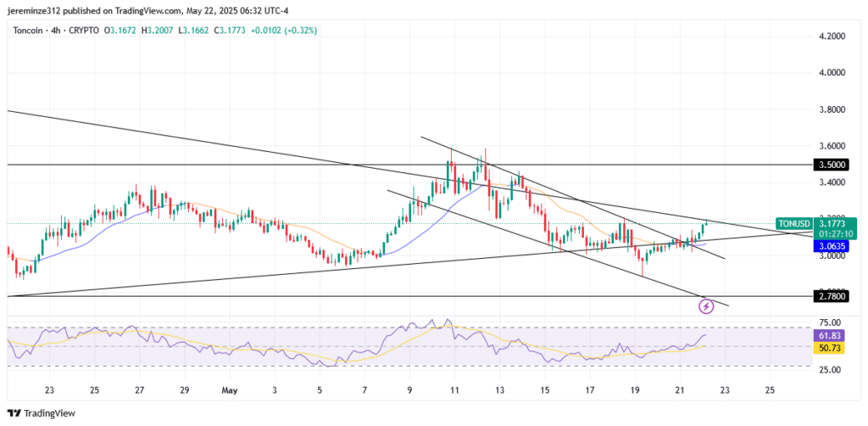
Task: Click the blue 3.0635 moving average label
Action: coord(830,247)
